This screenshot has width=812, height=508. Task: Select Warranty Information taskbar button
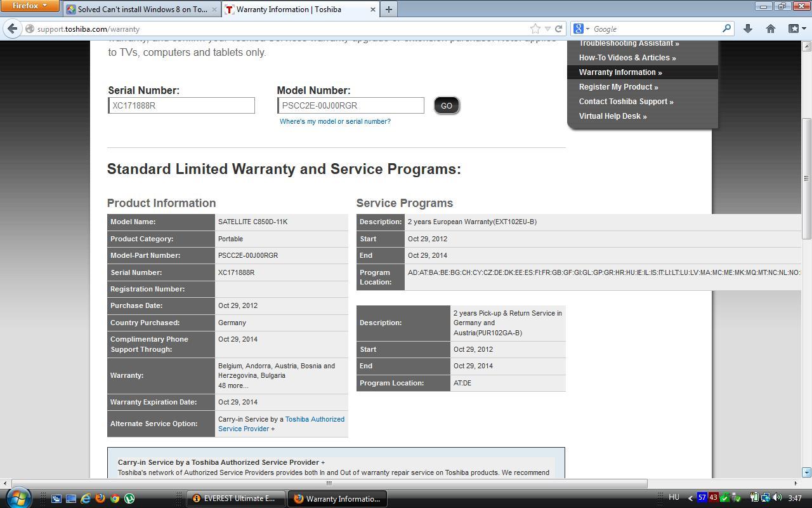click(x=337, y=498)
